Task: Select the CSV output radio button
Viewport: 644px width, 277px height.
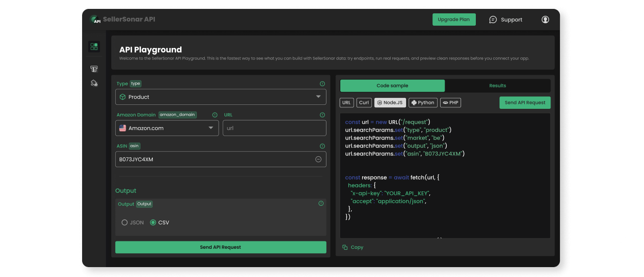Action: click(153, 223)
